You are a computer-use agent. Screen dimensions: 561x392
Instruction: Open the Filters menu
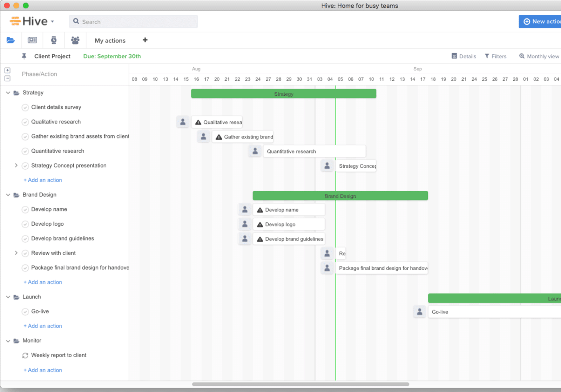click(x=495, y=56)
